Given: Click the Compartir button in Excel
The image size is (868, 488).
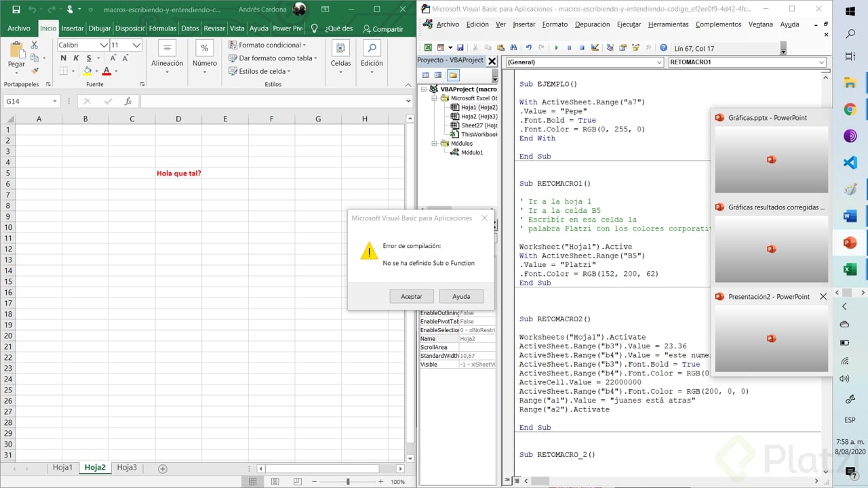Looking at the screenshot, I should coord(382,28).
